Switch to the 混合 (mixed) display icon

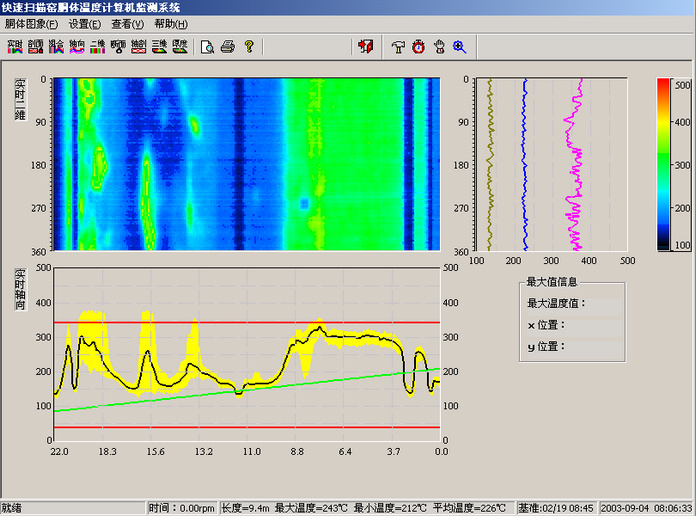click(x=57, y=46)
